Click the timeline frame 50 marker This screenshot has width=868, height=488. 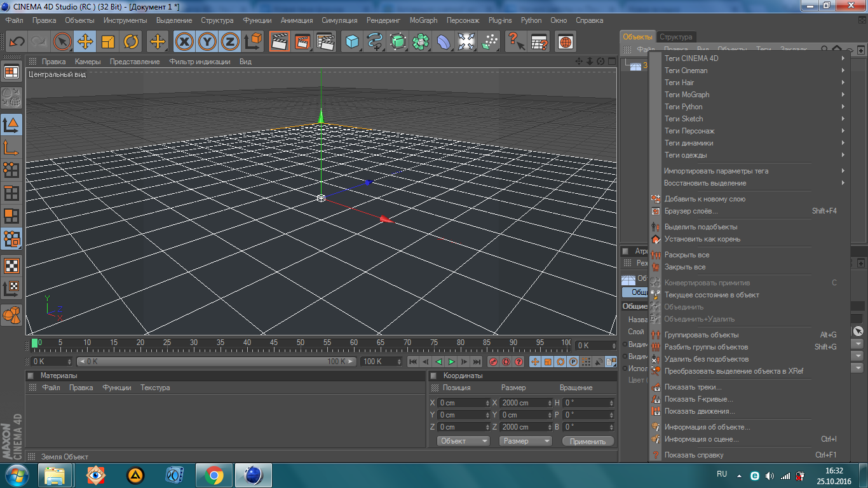(x=300, y=343)
